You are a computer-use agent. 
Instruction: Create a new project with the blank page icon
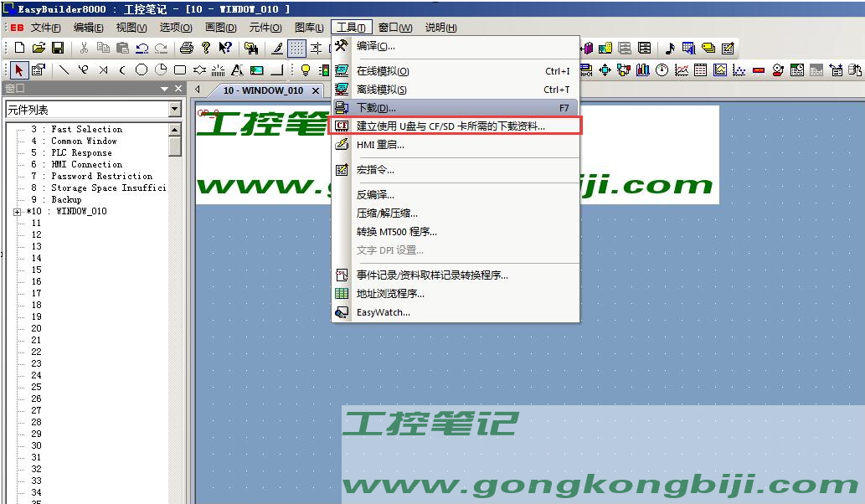[19, 48]
